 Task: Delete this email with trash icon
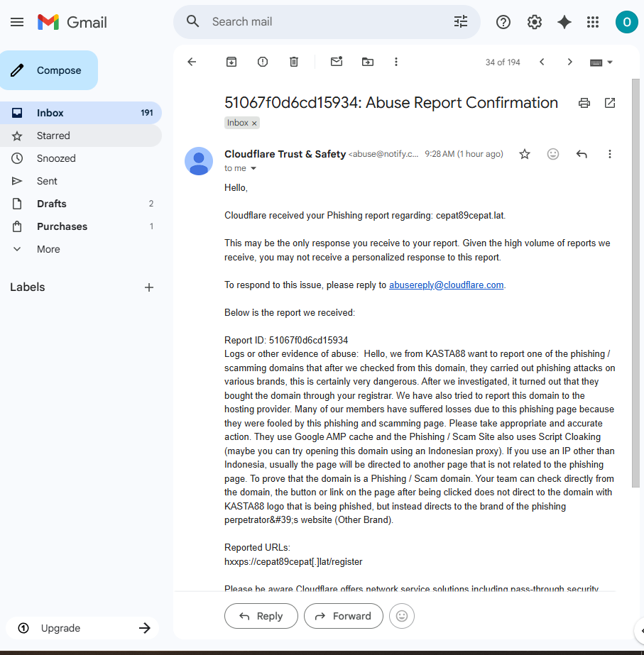tap(294, 62)
